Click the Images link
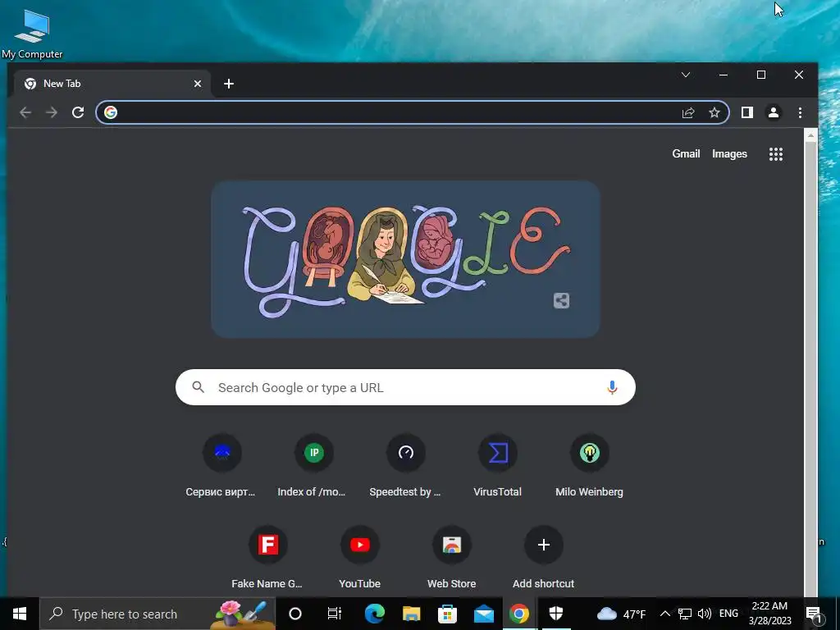Viewport: 840px width, 630px height. click(729, 153)
